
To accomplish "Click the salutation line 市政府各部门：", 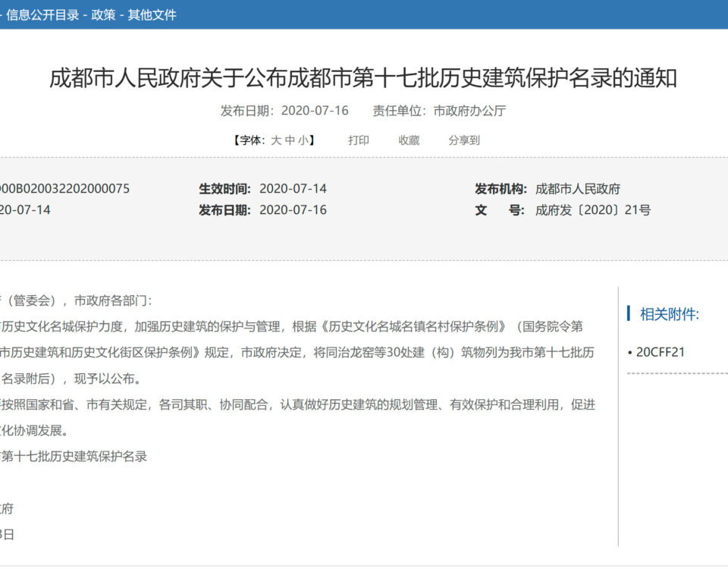I will click(x=76, y=300).
